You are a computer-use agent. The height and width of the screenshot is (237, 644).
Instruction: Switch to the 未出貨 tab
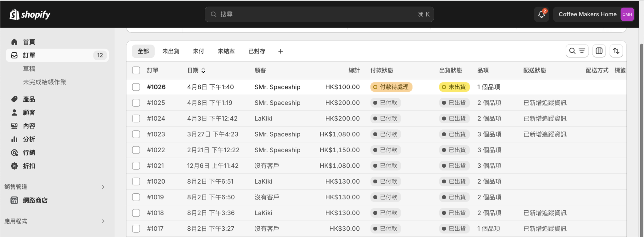pos(171,51)
